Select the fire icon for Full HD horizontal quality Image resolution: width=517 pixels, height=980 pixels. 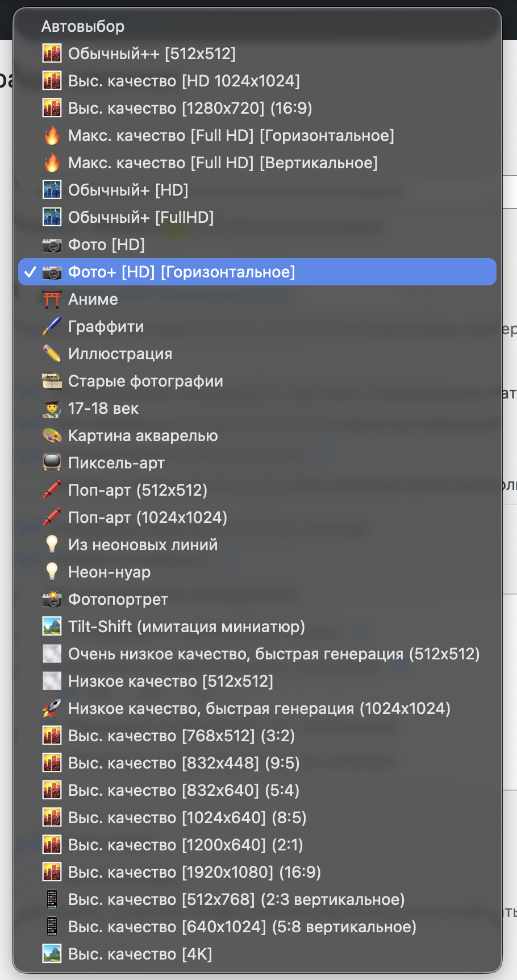click(x=52, y=135)
